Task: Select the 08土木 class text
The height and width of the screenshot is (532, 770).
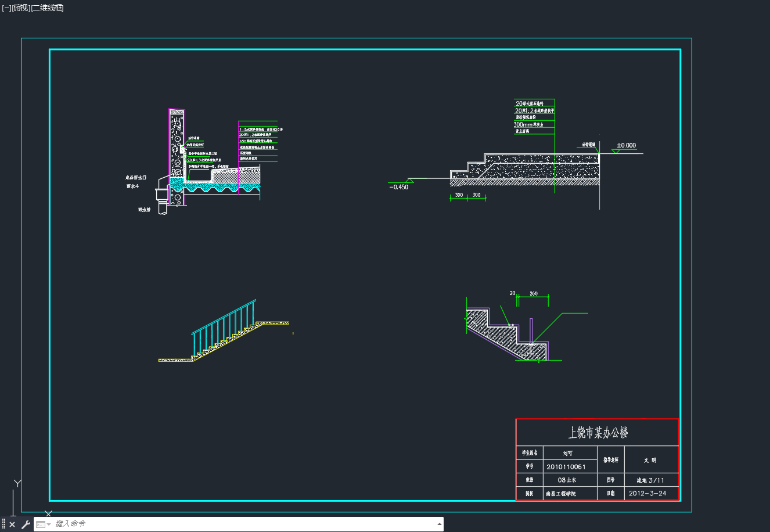Action: pos(567,480)
